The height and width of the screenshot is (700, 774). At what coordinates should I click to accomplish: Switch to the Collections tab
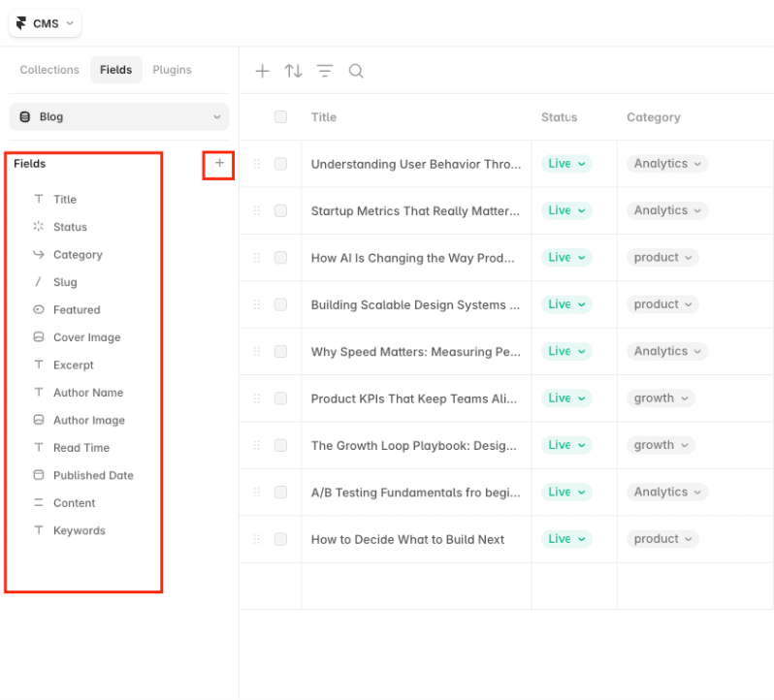[49, 70]
